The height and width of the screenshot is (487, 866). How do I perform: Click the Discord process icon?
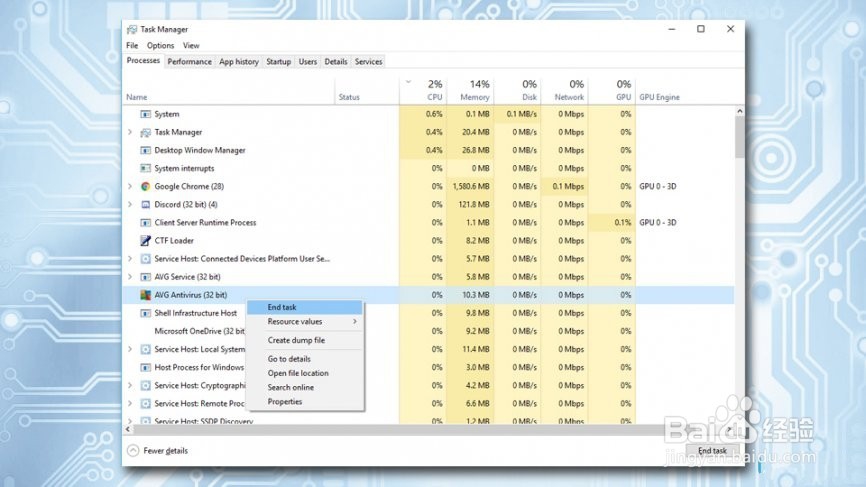click(145, 205)
